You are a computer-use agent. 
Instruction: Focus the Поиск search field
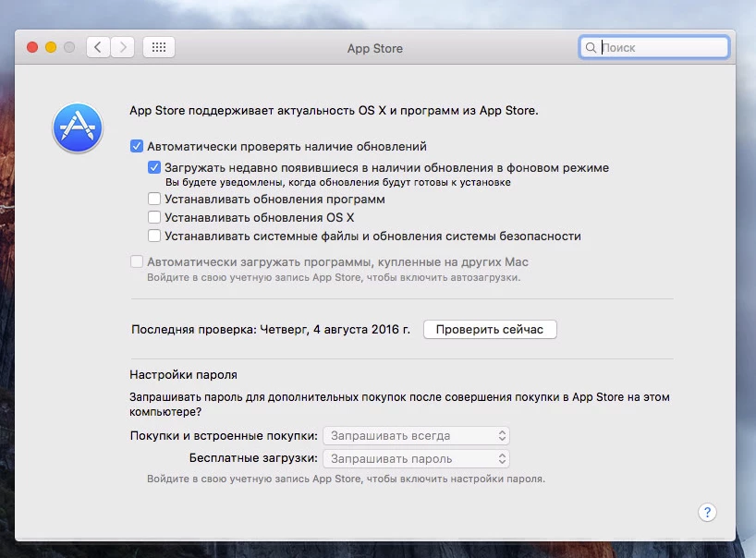(653, 48)
